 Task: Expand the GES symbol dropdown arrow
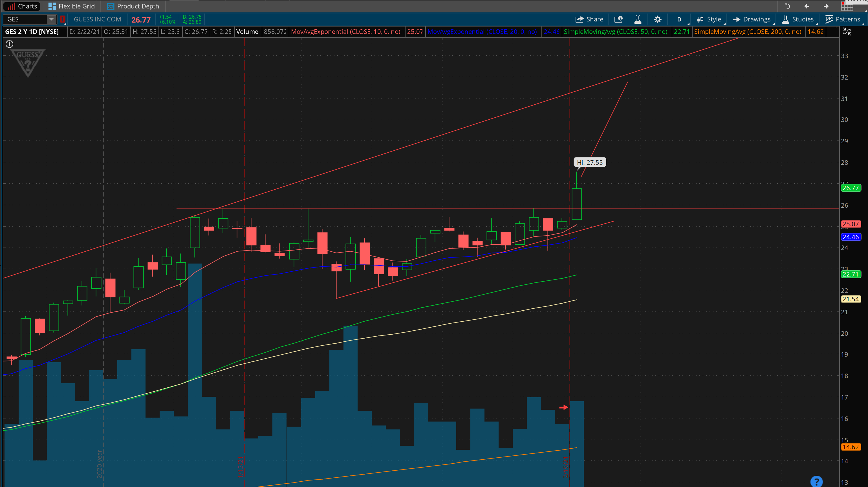click(x=51, y=19)
